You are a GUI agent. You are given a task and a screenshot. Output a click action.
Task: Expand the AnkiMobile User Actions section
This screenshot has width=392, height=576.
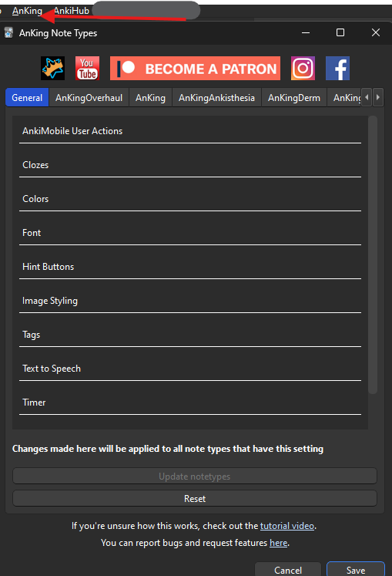click(x=190, y=131)
